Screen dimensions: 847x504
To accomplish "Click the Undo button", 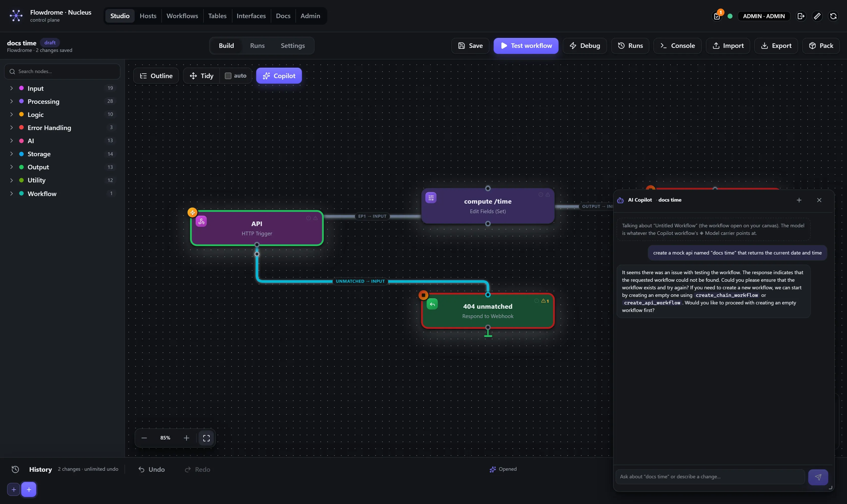I will coord(152,470).
